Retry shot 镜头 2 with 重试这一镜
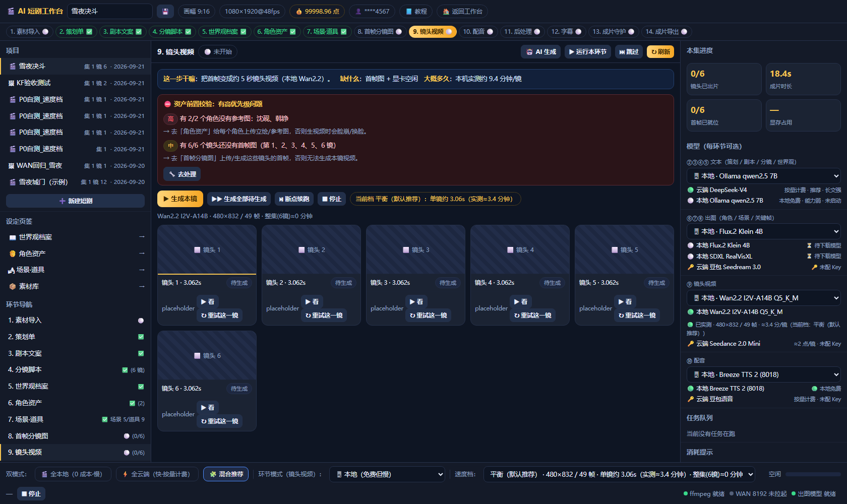Screen dimensions: 847x504 [324, 315]
